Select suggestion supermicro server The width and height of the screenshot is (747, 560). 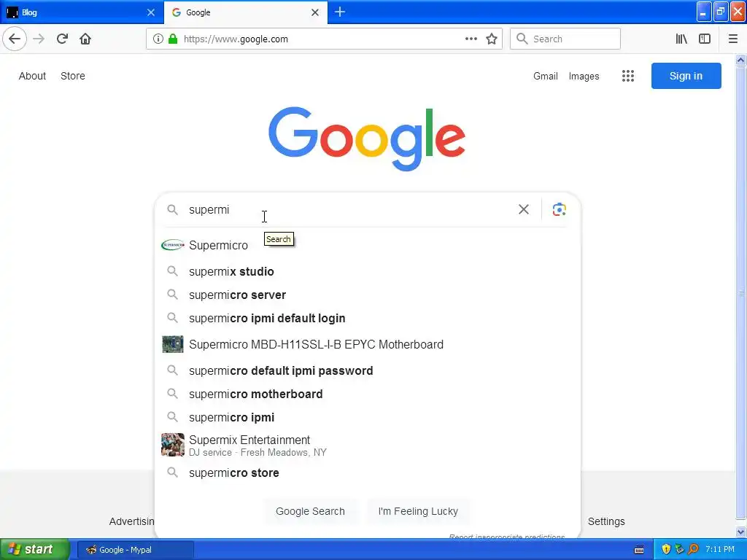tap(368, 295)
